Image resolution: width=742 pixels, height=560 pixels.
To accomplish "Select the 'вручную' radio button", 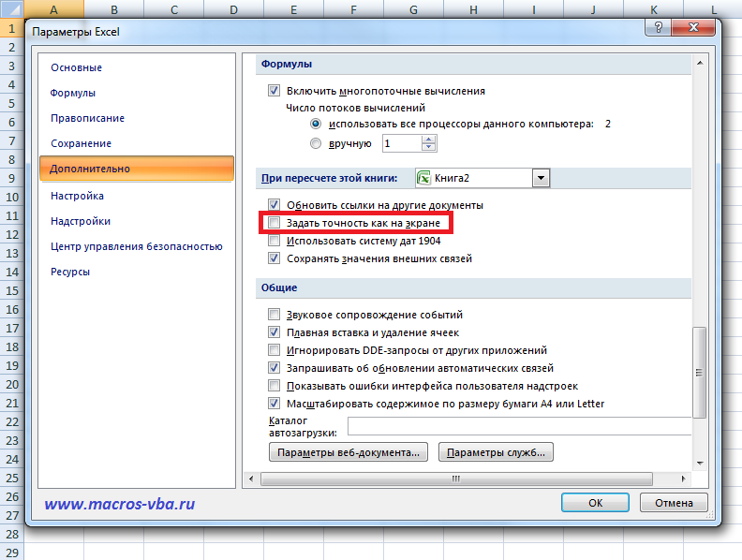I will tap(316, 143).
